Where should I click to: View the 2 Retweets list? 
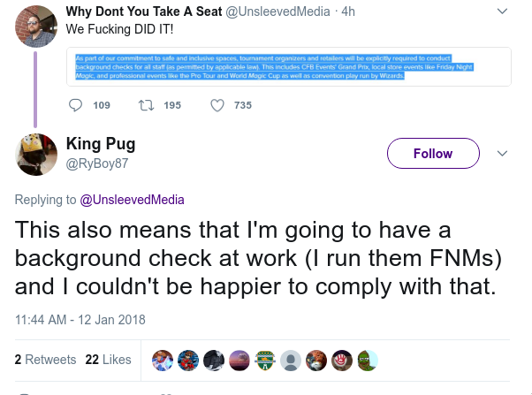pos(45,360)
